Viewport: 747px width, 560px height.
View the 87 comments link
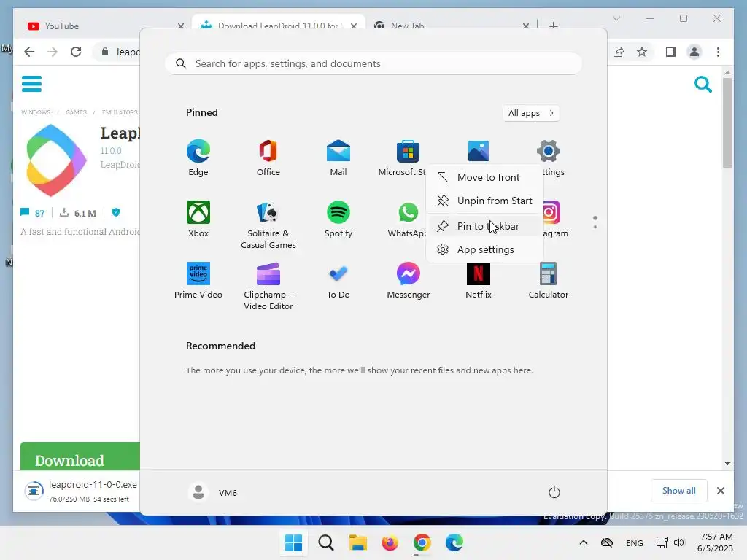tap(33, 213)
